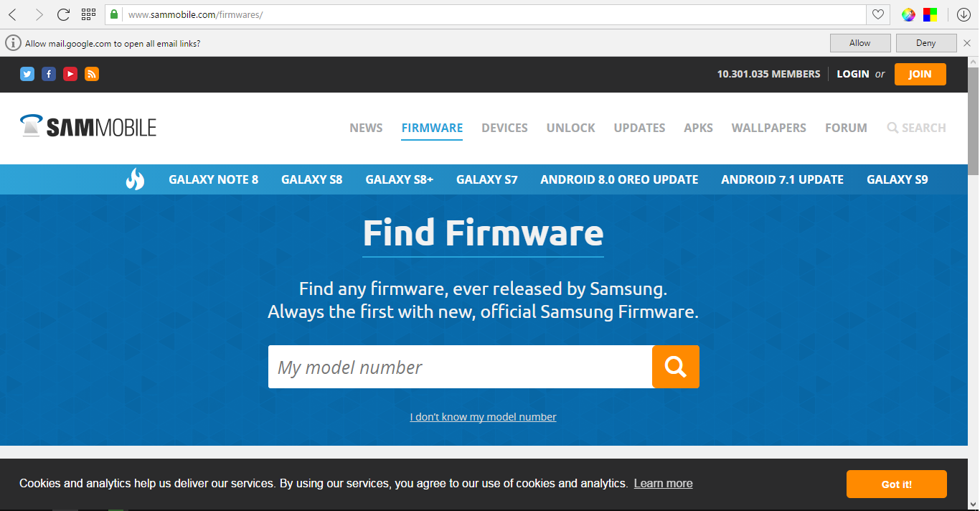This screenshot has height=511, width=980.
Task: Click the info icon in notification bar
Action: [x=13, y=43]
